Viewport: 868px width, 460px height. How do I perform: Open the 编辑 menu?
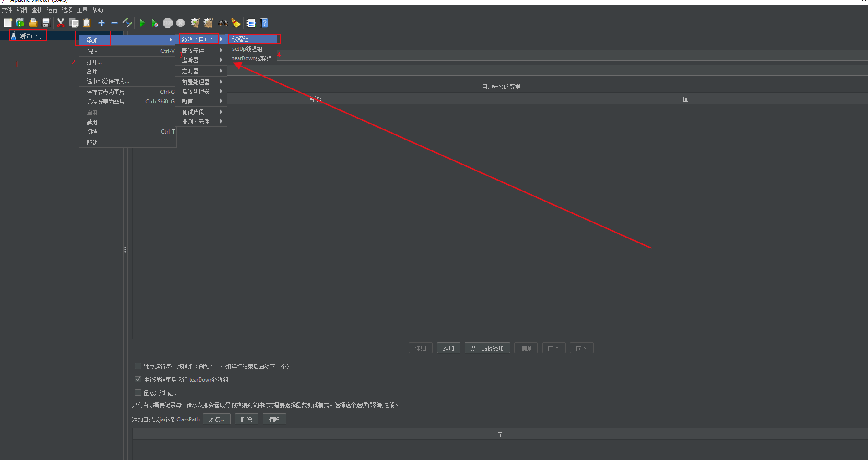point(22,10)
